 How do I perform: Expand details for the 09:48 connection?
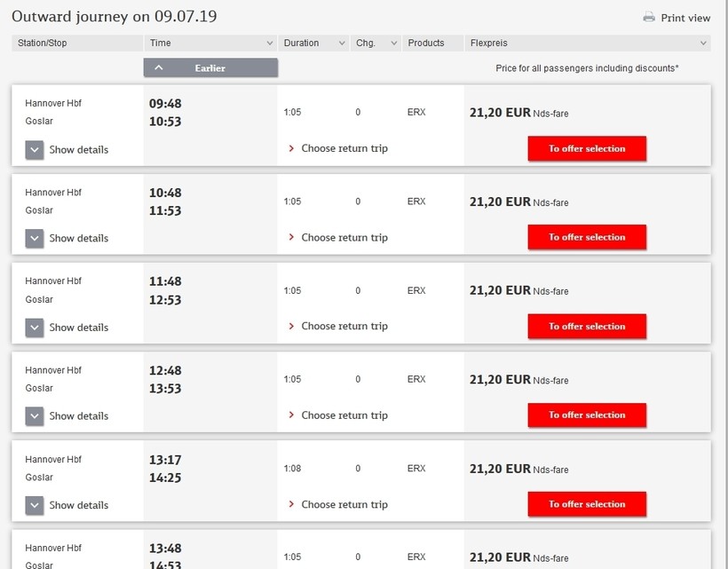pyautogui.click(x=35, y=150)
